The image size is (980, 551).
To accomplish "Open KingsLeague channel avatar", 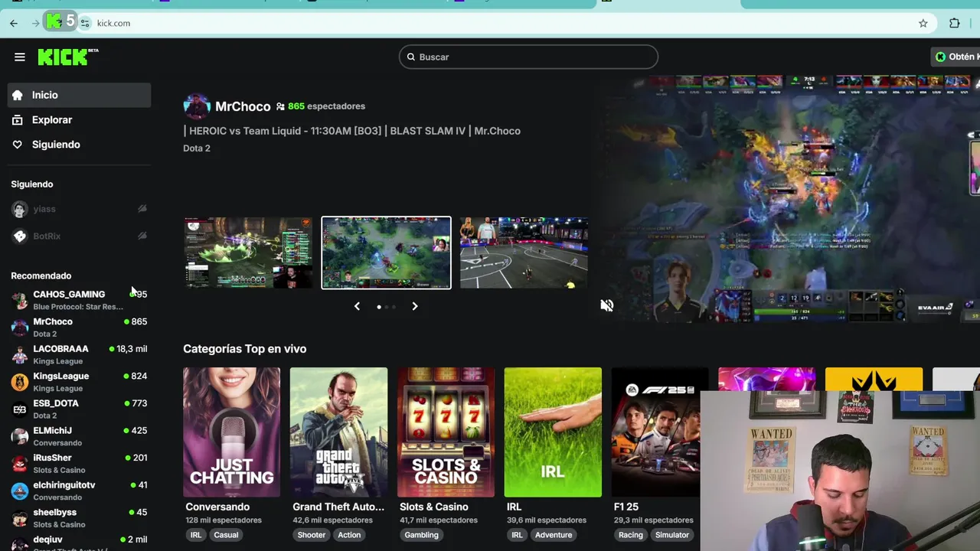I will pos(20,382).
